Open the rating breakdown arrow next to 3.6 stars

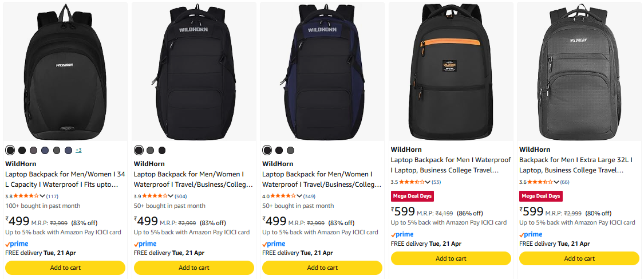tap(556, 182)
